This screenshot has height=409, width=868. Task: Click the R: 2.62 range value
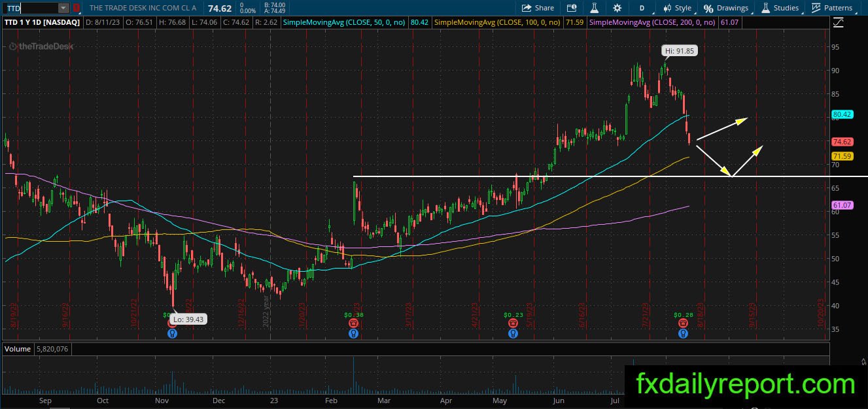click(268, 22)
